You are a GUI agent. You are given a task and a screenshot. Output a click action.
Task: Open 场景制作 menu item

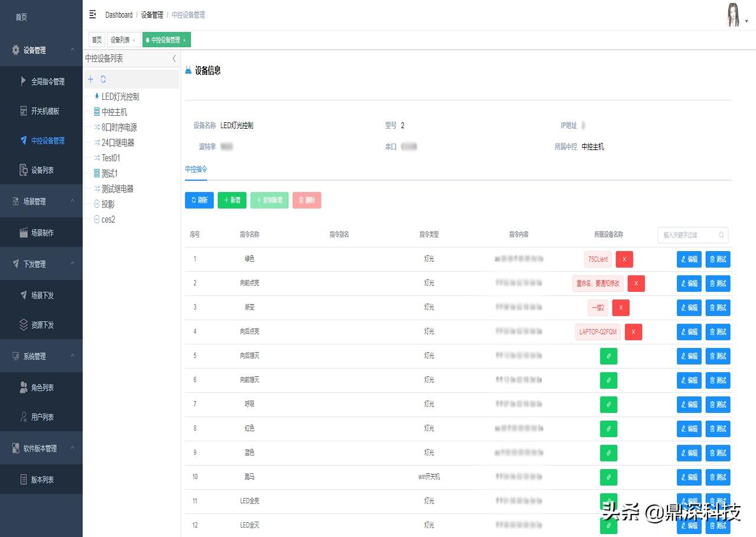point(41,233)
